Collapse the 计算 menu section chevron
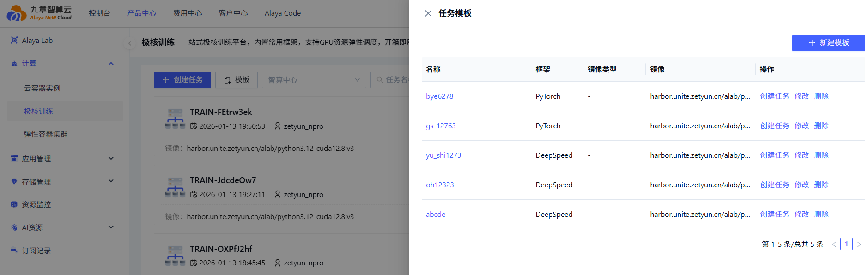The width and height of the screenshot is (868, 275). pyautogui.click(x=111, y=64)
